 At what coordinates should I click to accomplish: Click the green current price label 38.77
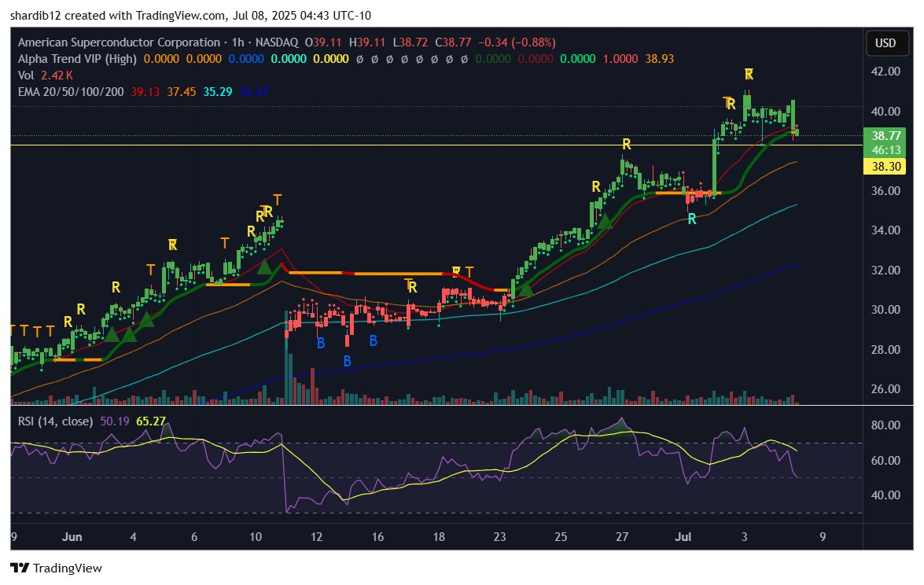click(886, 136)
